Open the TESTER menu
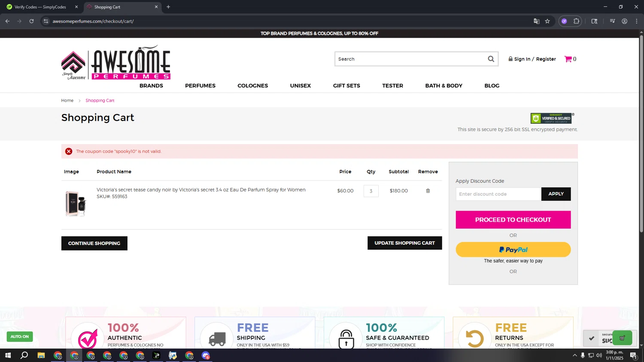 (x=392, y=86)
